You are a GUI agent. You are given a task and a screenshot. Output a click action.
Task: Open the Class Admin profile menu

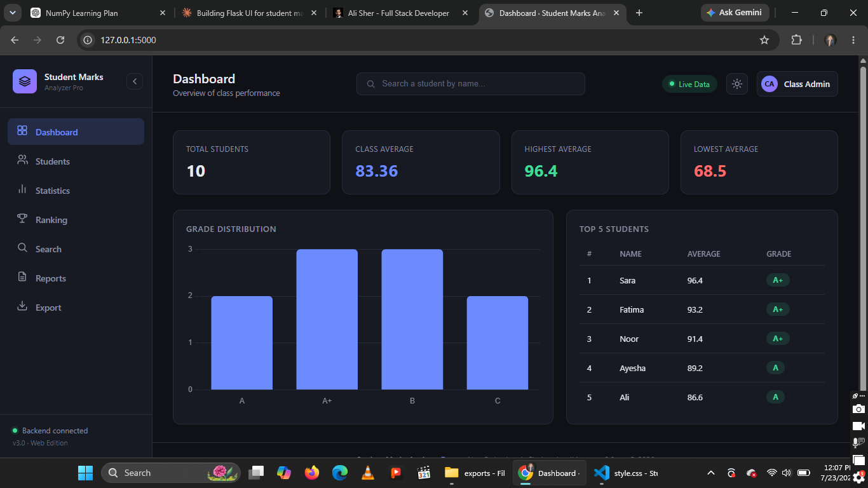point(797,84)
